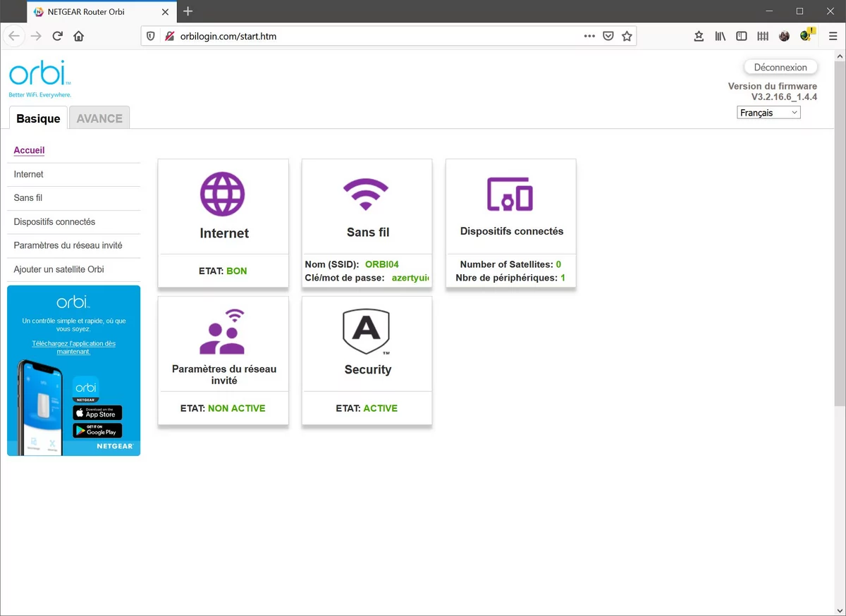Click the Internet tile title

point(224,233)
